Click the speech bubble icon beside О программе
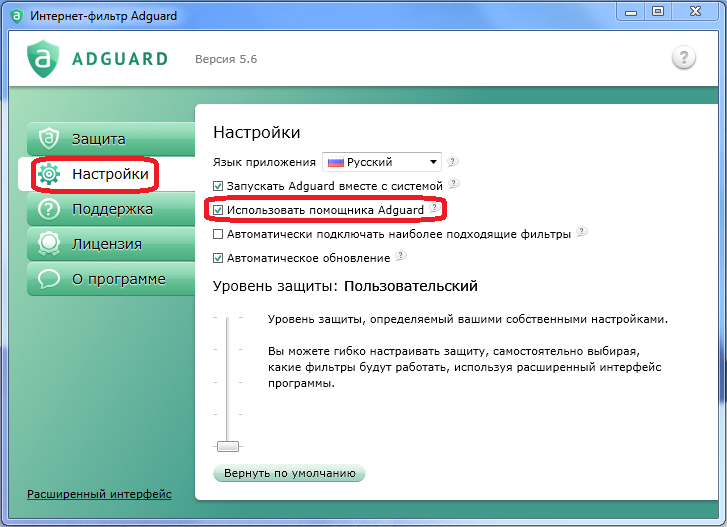This screenshot has height=527, width=727. coord(49,279)
